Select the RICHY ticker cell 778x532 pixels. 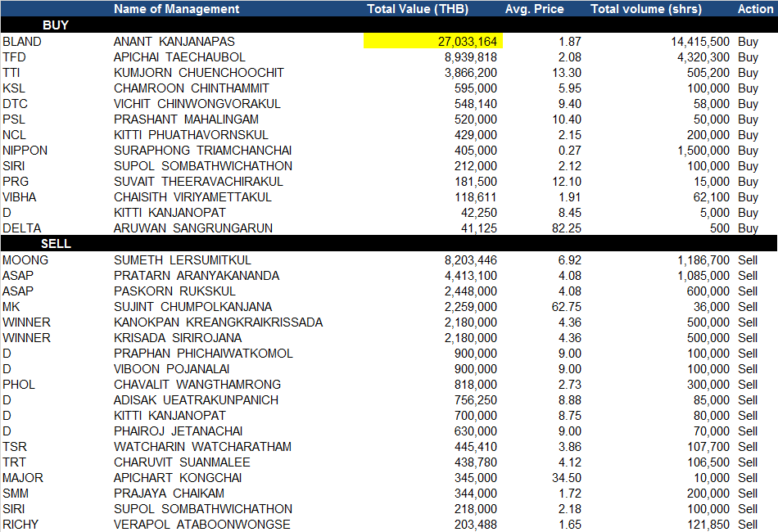tap(20, 524)
